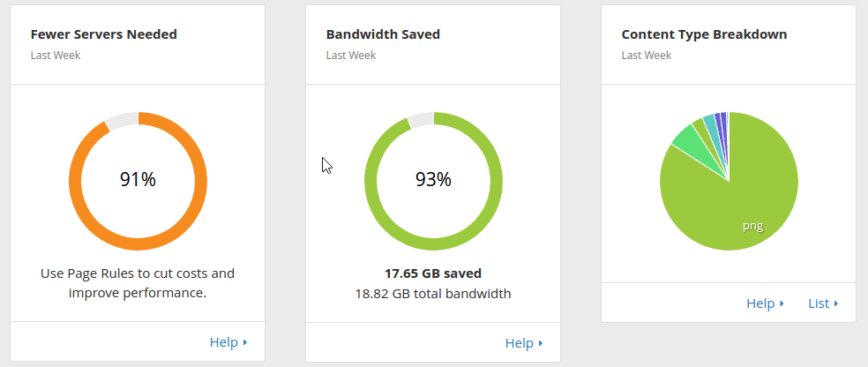
Task: Click arrow next to Help in Fewer Servers card
Action: point(244,342)
